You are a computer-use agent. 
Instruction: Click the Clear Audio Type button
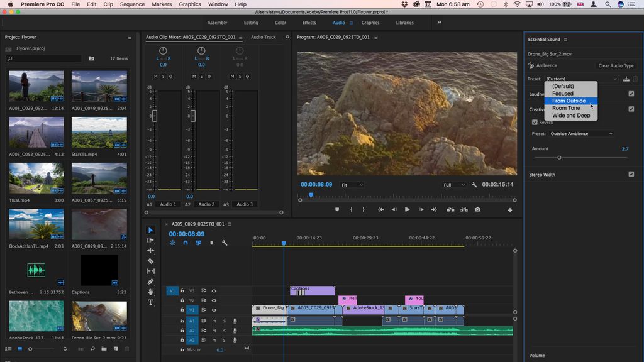click(x=615, y=65)
